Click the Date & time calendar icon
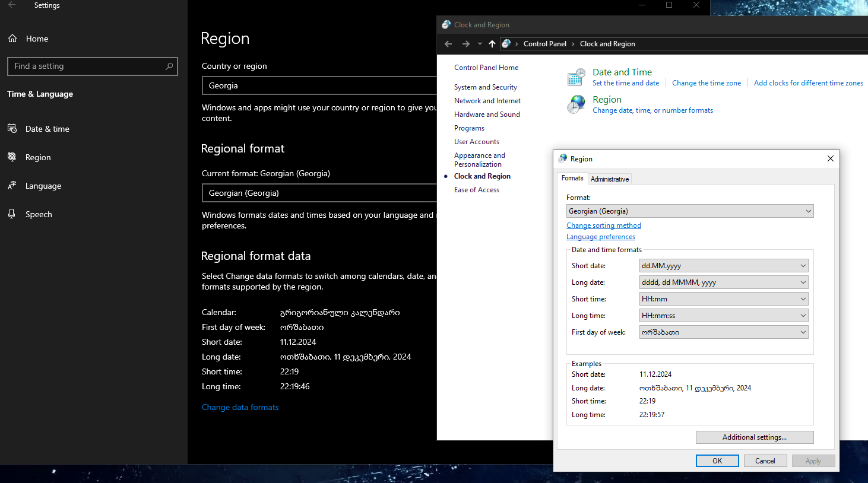868x483 pixels. pos(12,128)
